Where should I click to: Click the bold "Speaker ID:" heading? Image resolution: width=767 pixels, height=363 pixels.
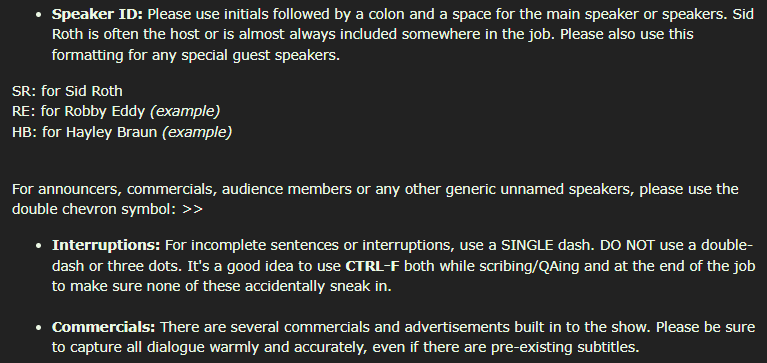97,14
